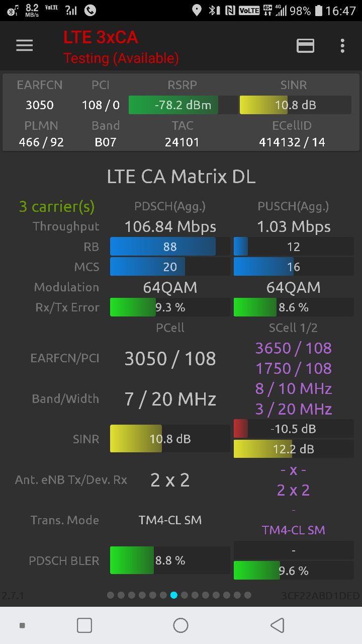Image resolution: width=362 pixels, height=644 pixels.
Task: Tap the LTE CA Matrix DL heading
Action: pos(181,177)
